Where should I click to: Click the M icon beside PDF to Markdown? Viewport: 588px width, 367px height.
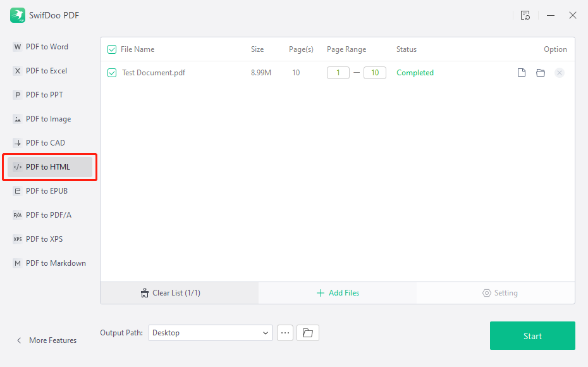tap(17, 263)
